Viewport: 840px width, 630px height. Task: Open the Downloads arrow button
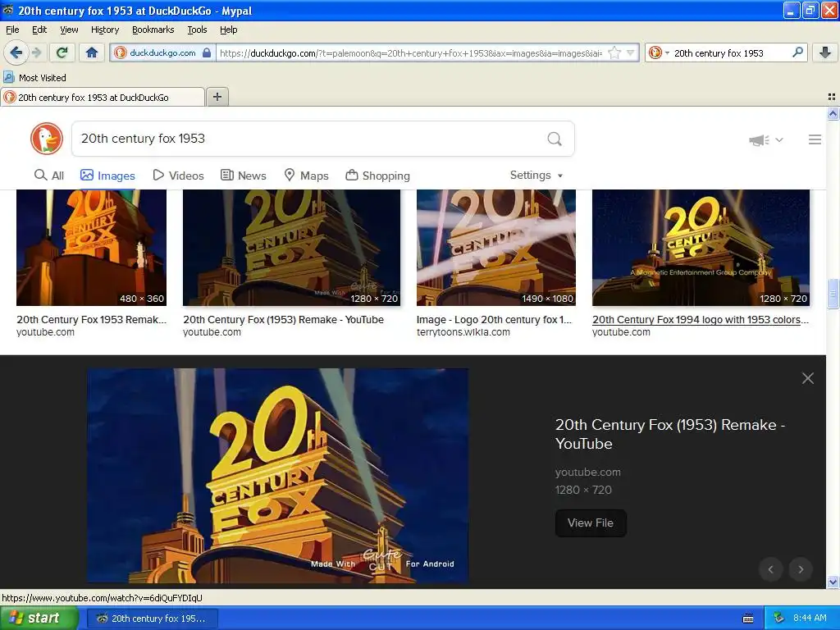pyautogui.click(x=825, y=52)
